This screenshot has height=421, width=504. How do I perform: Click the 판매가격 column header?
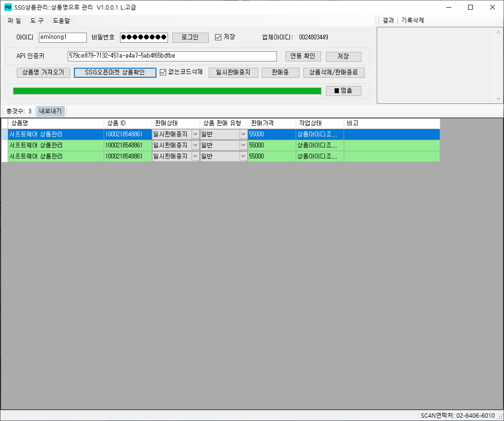(272, 123)
